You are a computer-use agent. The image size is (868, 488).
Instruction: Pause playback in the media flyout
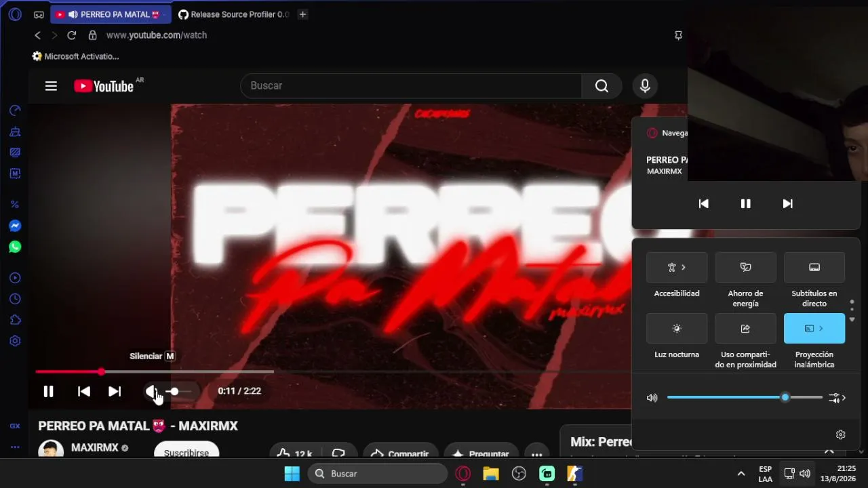[x=745, y=203]
